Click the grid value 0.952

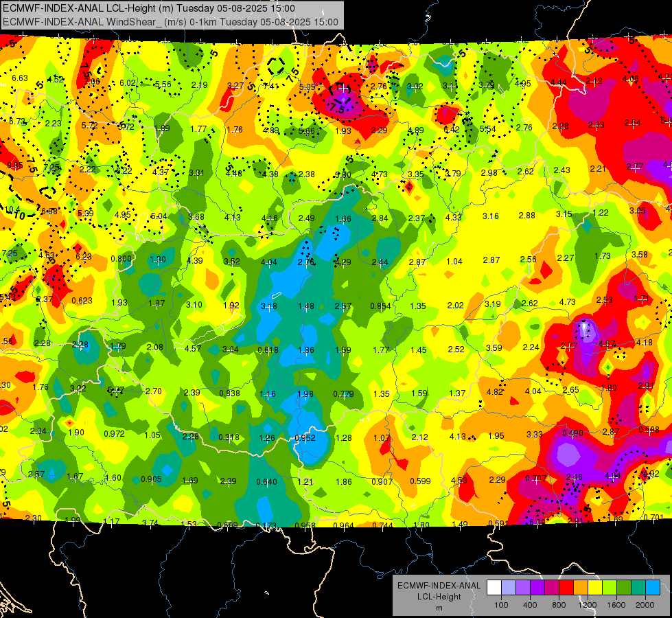tap(305, 438)
